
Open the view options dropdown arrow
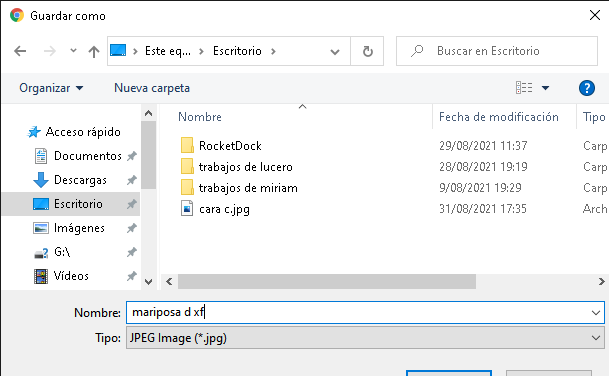click(x=545, y=88)
